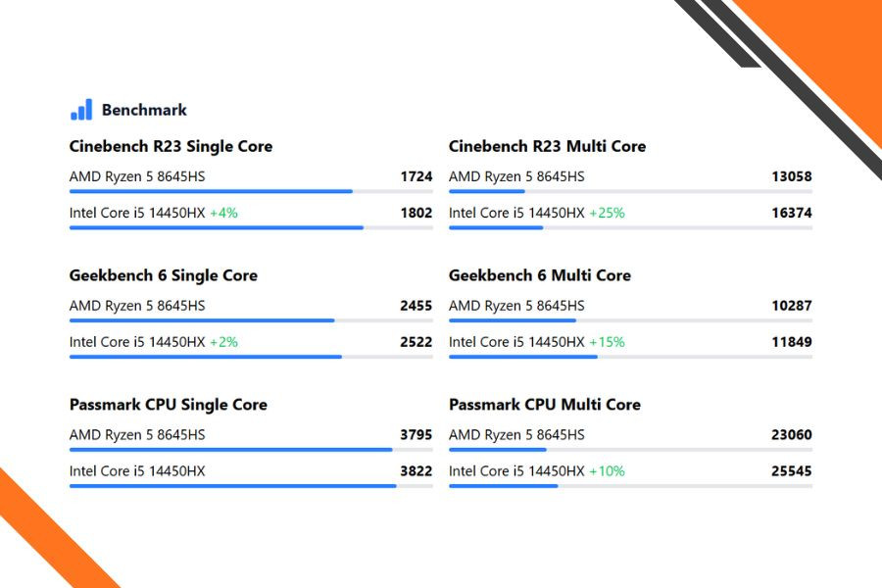This screenshot has height=588, width=882.
Task: Click the Ryzen 5 Geekbench multi core bar
Action: click(x=513, y=320)
